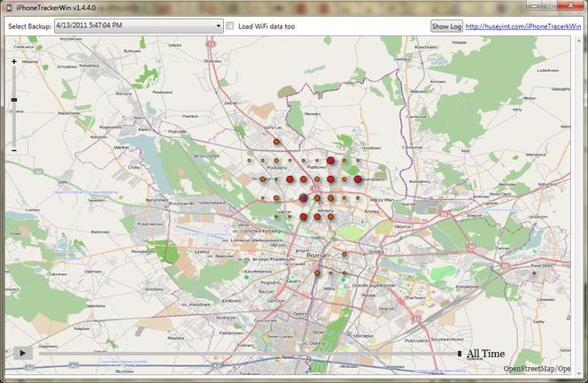Open the huseyint.com iPhoneTrackerWin link
Screen dimensions: 588x383
click(523, 27)
